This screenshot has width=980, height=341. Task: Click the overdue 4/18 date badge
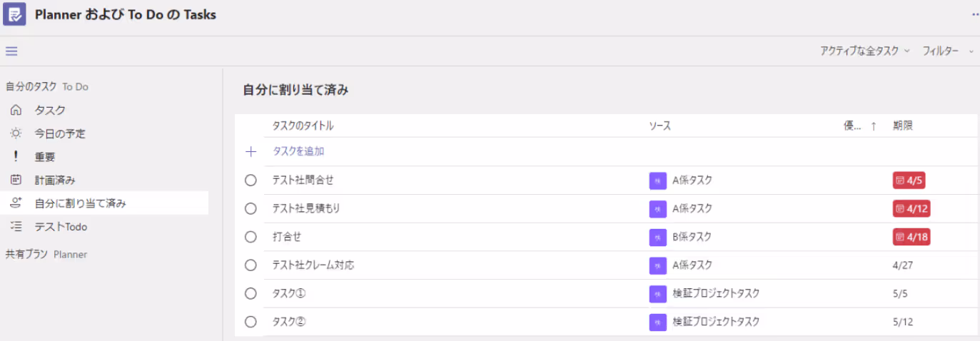click(911, 237)
